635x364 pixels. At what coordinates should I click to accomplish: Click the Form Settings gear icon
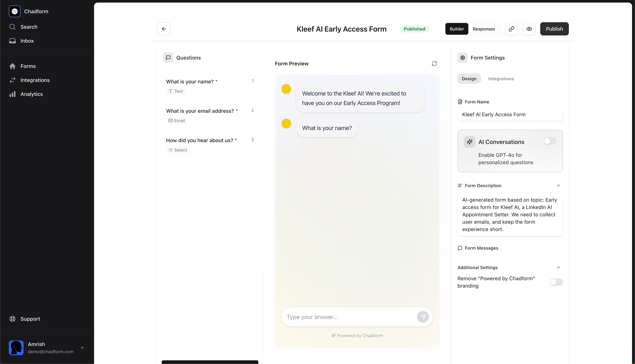[x=463, y=58]
